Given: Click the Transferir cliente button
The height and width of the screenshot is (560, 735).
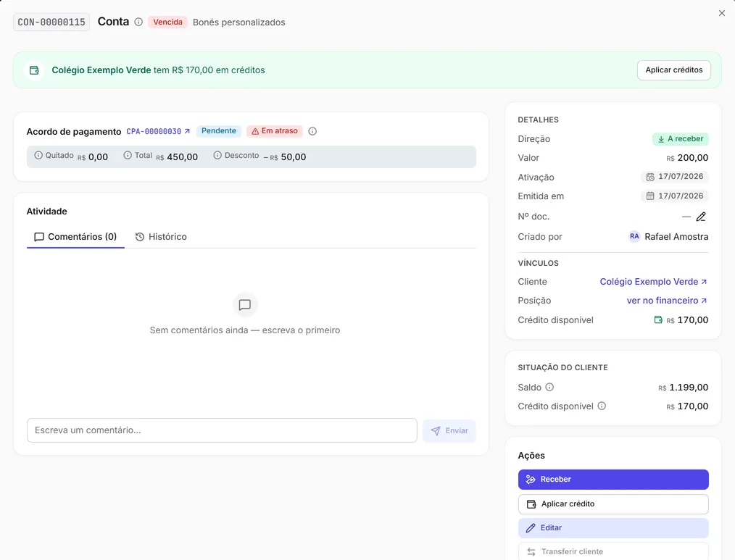Looking at the screenshot, I should point(613,551).
